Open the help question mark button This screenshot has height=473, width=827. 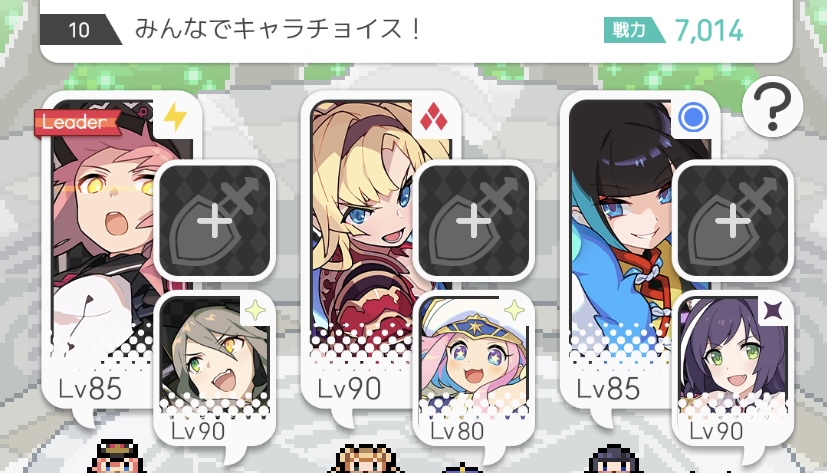(772, 107)
